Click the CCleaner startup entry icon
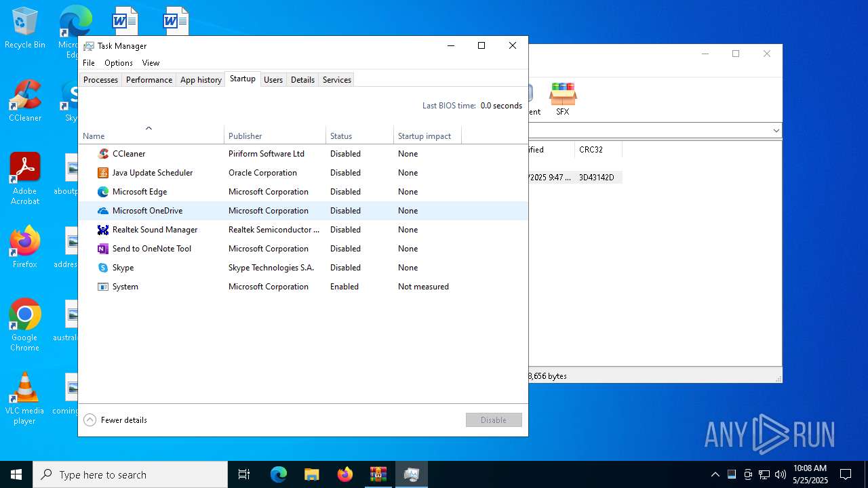The image size is (868, 488). (103, 154)
